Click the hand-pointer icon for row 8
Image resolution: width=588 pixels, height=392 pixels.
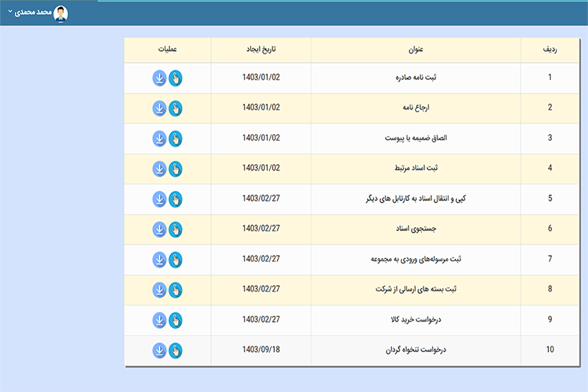coord(175,290)
